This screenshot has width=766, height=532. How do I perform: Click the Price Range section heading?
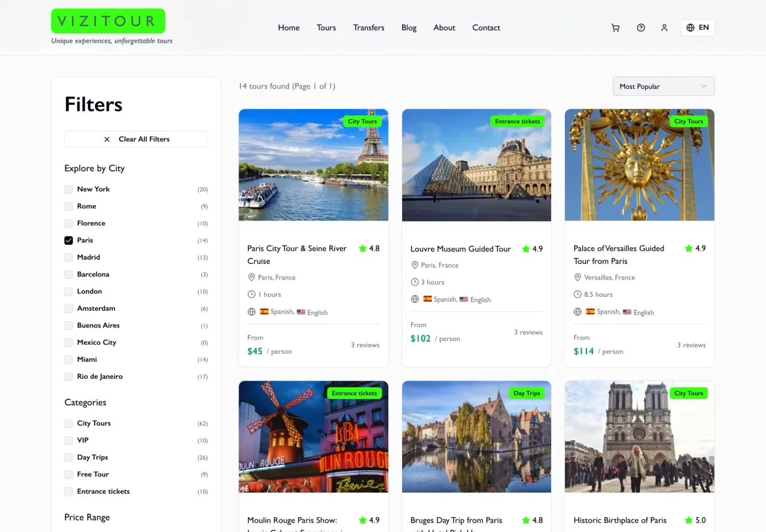pyautogui.click(x=87, y=518)
